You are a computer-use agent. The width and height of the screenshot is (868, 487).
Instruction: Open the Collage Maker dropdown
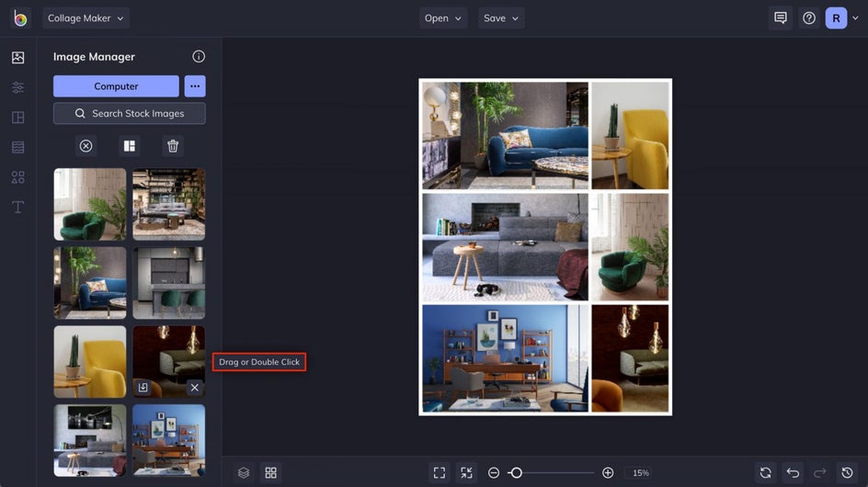pos(86,18)
